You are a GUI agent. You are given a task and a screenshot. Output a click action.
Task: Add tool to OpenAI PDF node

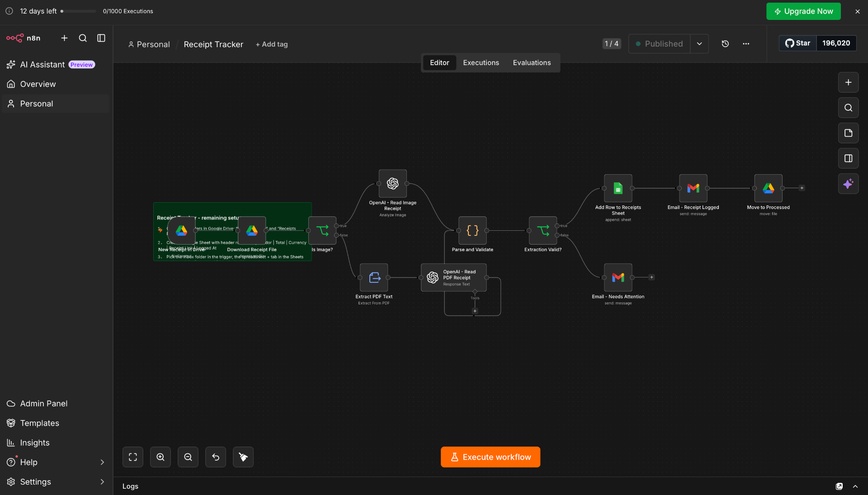[475, 311]
